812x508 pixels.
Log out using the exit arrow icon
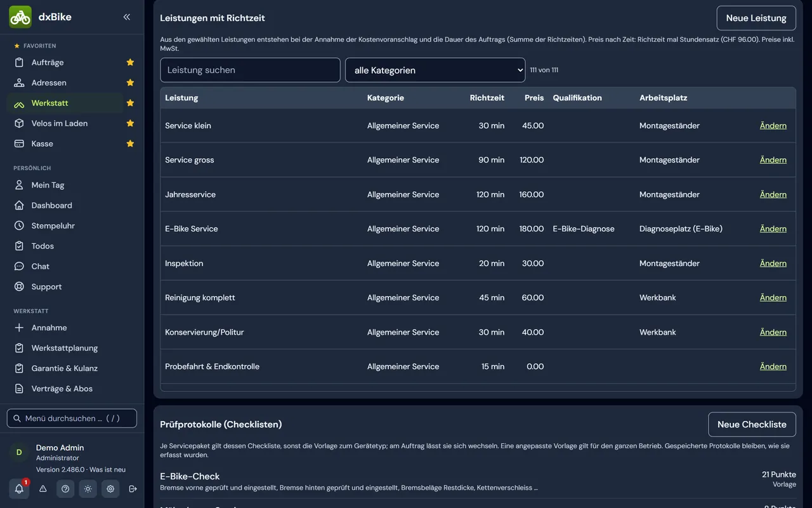click(133, 489)
